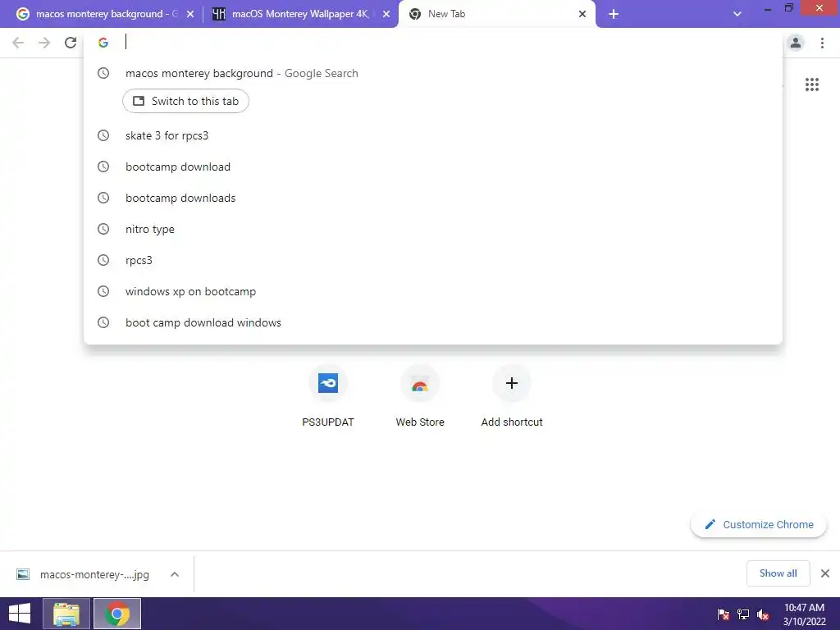Open a new tab with the plus icon
840x630 pixels.
coord(614,14)
